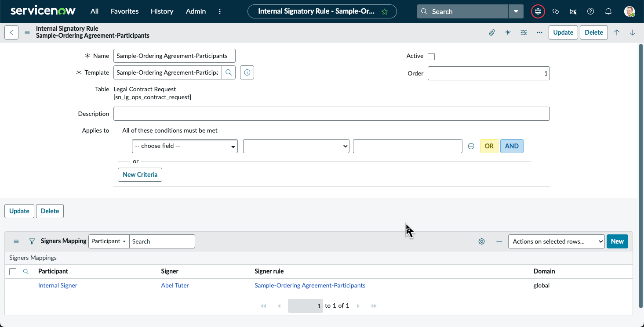Click the New Criteria button
This screenshot has width=644, height=327.
pyautogui.click(x=140, y=175)
